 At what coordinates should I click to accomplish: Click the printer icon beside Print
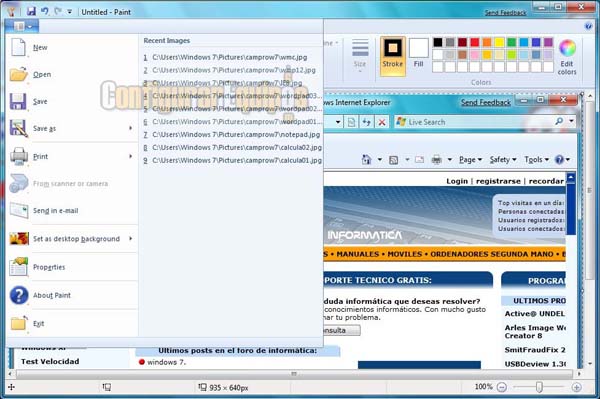[19, 156]
